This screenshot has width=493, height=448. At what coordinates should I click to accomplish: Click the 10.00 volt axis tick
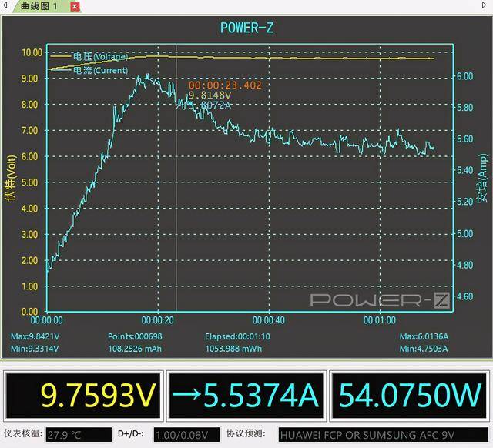(x=32, y=52)
